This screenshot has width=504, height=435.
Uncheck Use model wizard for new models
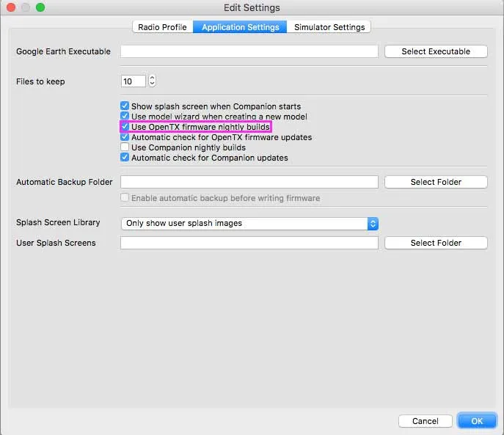[x=125, y=117]
